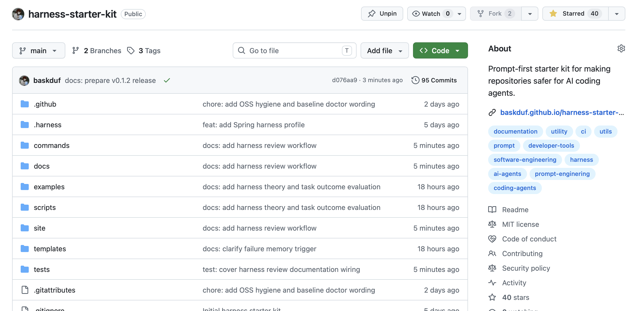Select the utils topic tag
This screenshot has height=311, width=644.
pos(605,132)
